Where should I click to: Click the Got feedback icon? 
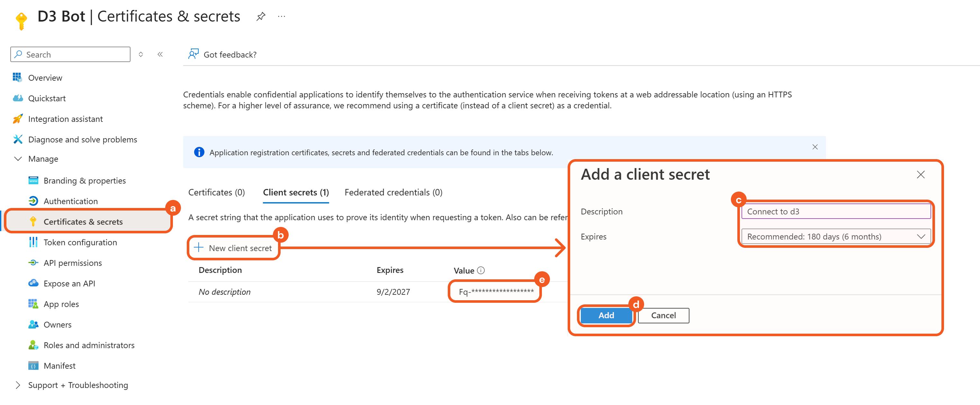(x=193, y=54)
